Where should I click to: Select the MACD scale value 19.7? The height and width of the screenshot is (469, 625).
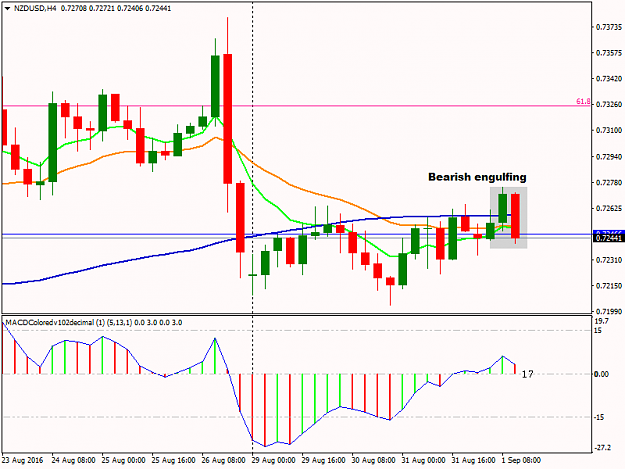pos(601,321)
